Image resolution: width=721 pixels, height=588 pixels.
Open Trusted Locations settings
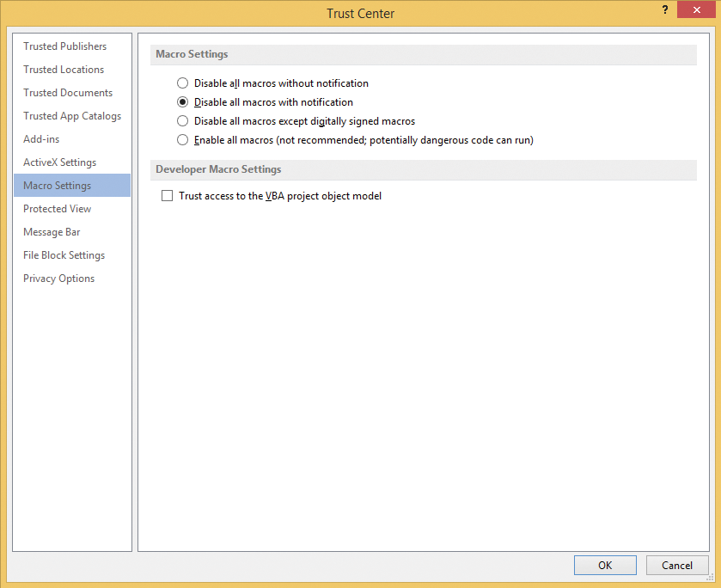[x=64, y=69]
